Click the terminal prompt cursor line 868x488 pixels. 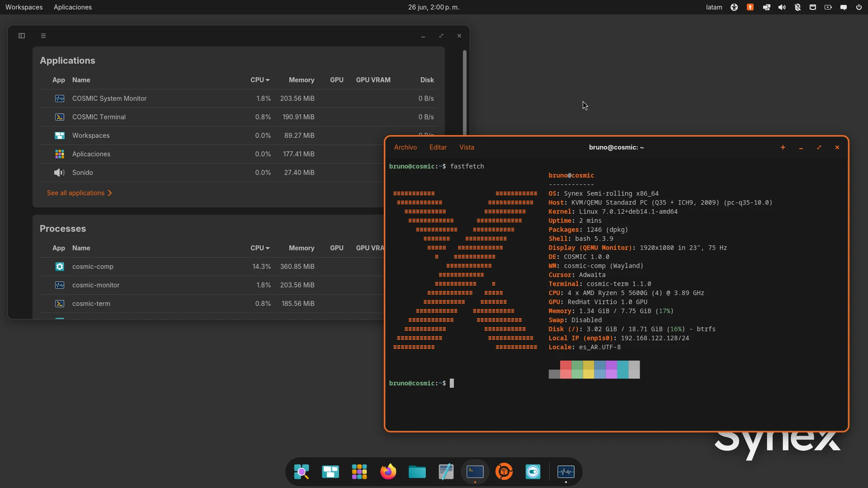(452, 383)
